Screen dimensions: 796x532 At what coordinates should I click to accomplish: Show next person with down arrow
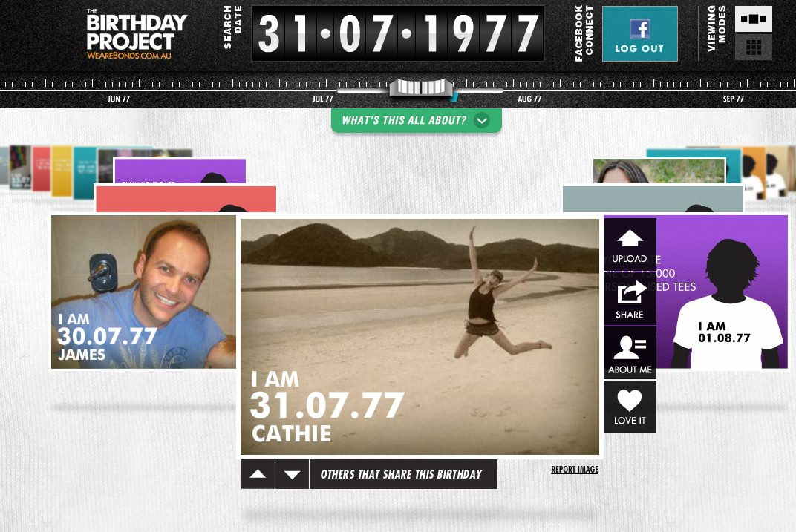[292, 474]
